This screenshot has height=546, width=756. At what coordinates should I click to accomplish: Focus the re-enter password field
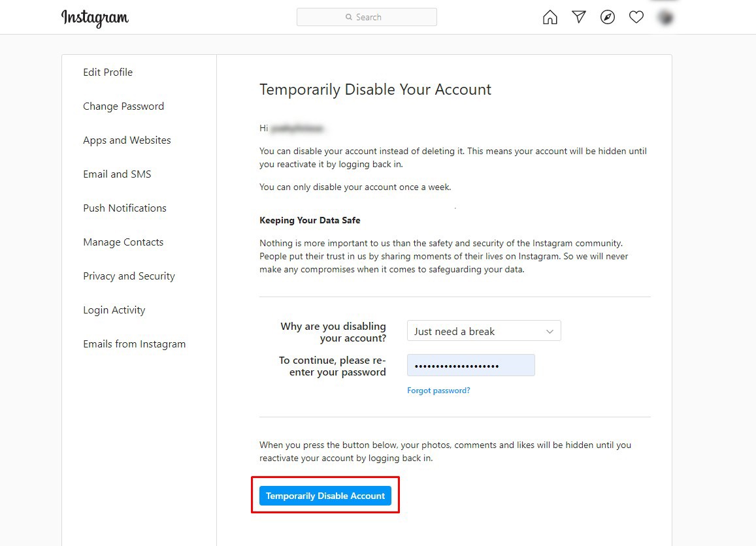[x=470, y=365]
